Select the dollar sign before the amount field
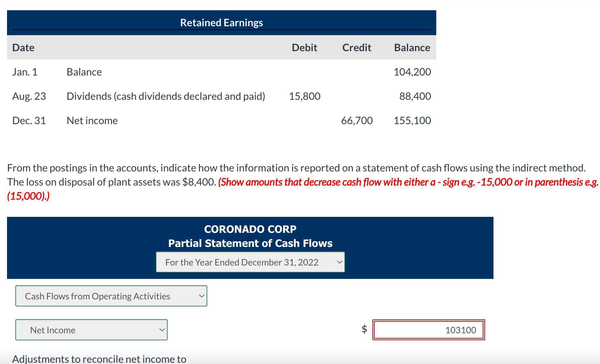600x364 pixels. click(x=364, y=329)
